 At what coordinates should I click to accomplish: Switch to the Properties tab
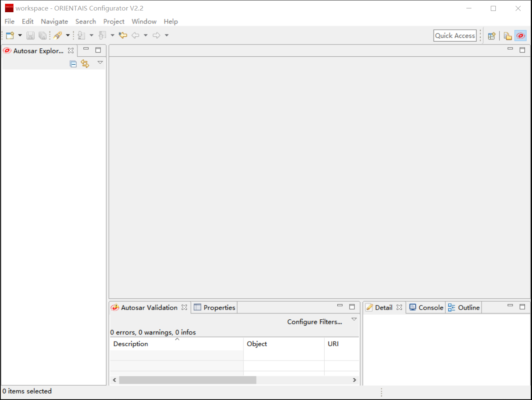(x=214, y=308)
